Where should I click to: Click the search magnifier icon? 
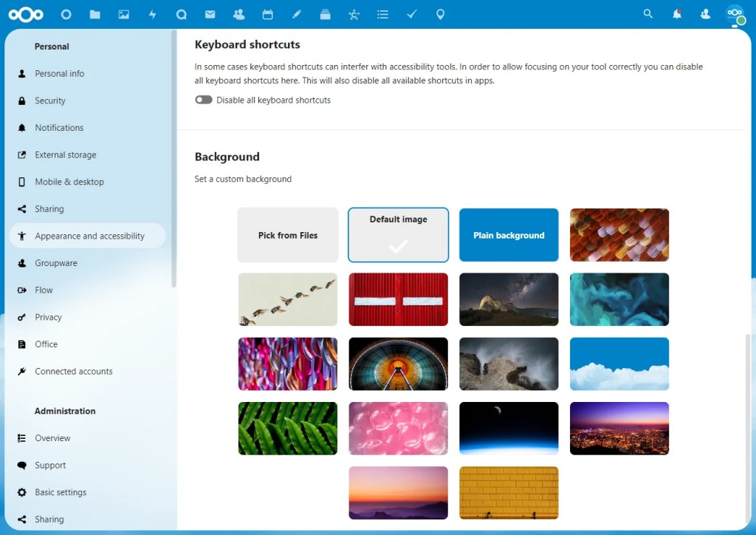648,14
